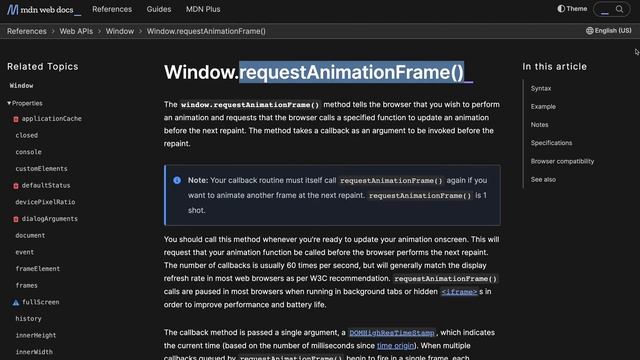
Task: Open customElements property in sidebar
Action: click(x=41, y=169)
